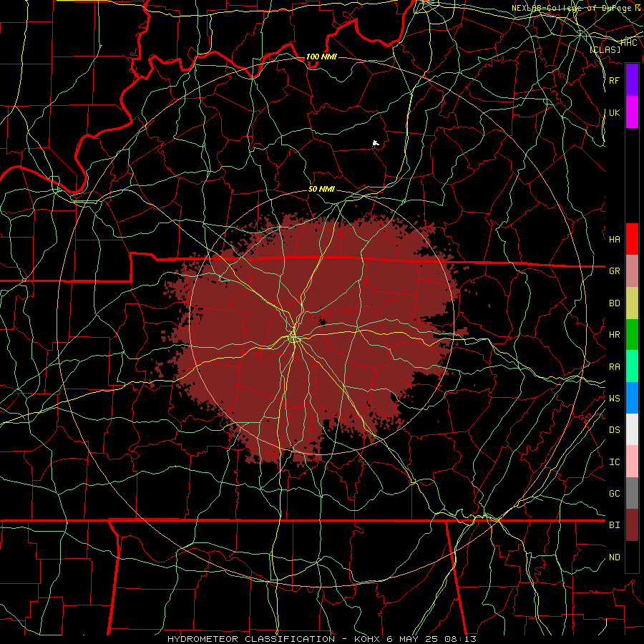Click the magenta UK legend color swatch

point(632,112)
